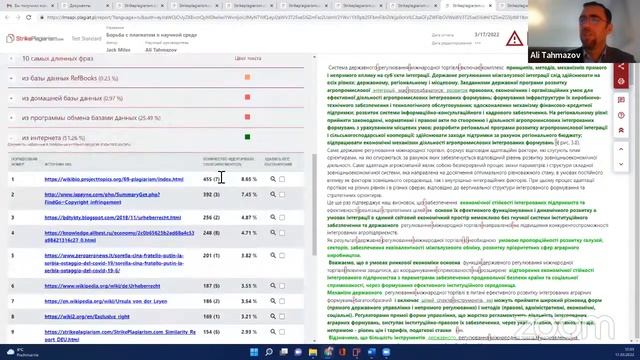Open the weather widget on the taskbar
Viewport: 640px width, 360px height.
tap(22, 352)
